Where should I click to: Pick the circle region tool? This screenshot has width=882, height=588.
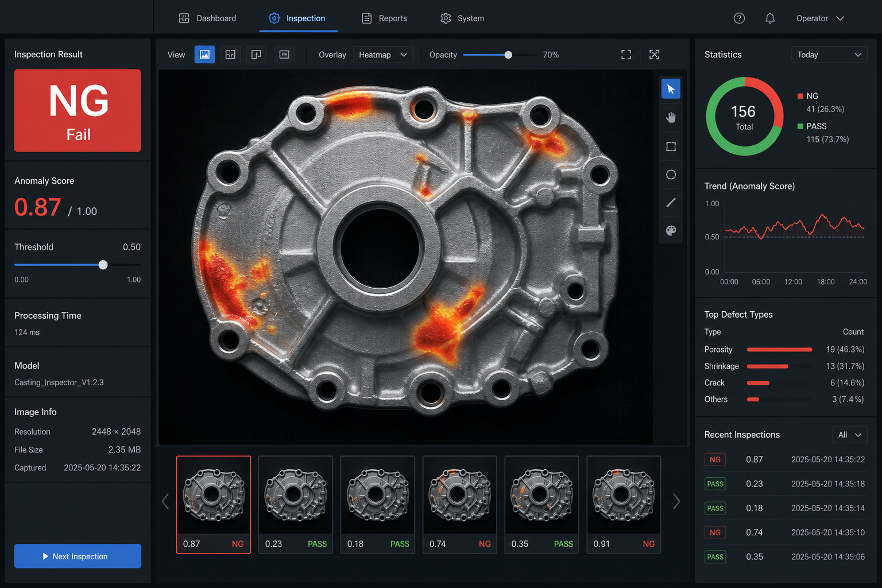(671, 175)
